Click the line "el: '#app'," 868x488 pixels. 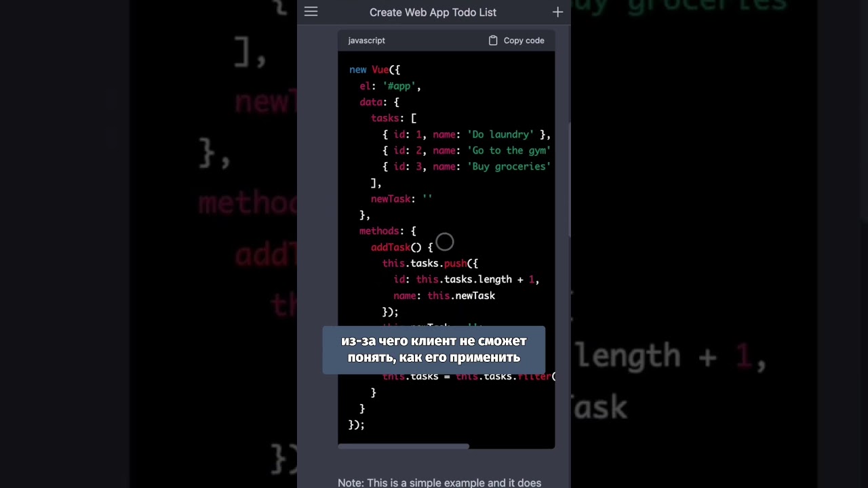[390, 86]
